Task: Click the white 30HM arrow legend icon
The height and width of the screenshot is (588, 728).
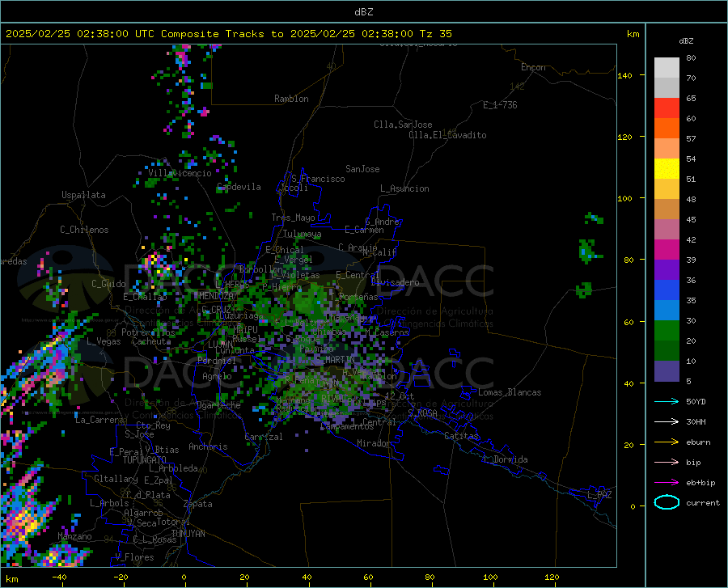Action: pos(667,422)
